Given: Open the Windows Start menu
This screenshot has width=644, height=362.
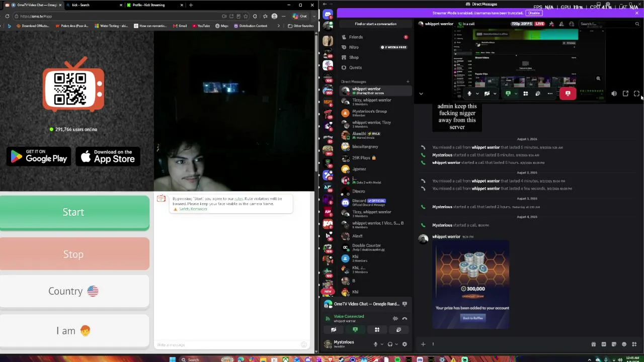Looking at the screenshot, I should (x=172, y=359).
